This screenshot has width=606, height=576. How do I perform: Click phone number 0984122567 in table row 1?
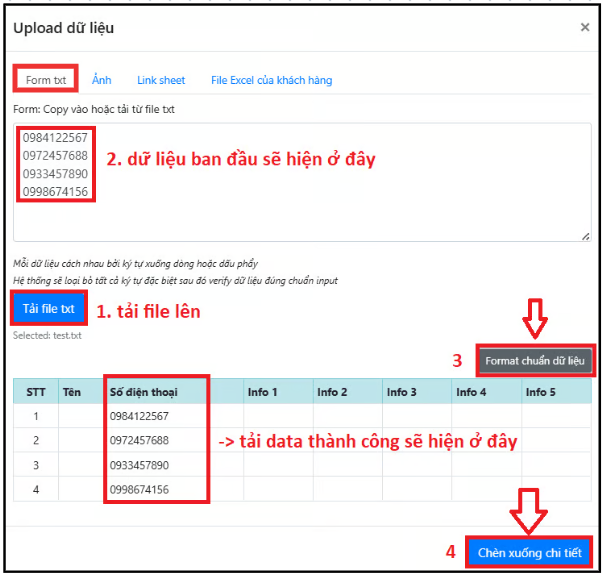[x=140, y=416]
